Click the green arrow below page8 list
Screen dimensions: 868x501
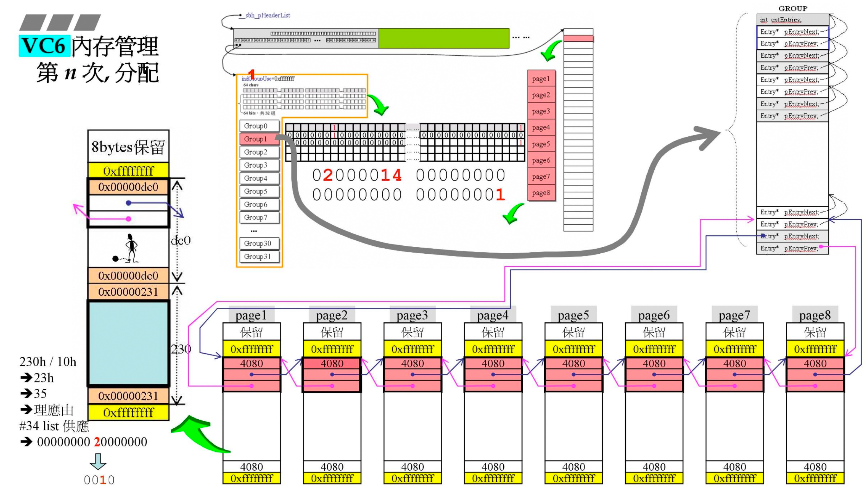[x=513, y=213]
